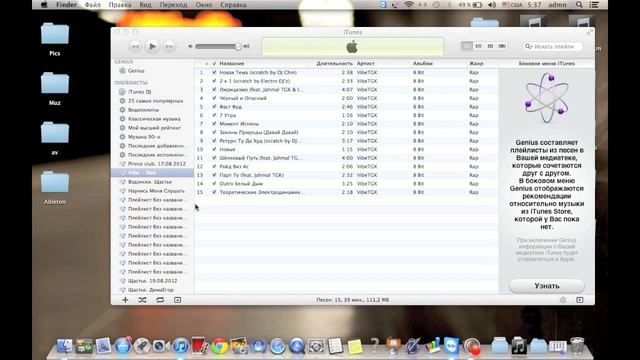Sort by Длительность column header
Image resolution: width=640 pixels, height=360 pixels.
334,64
